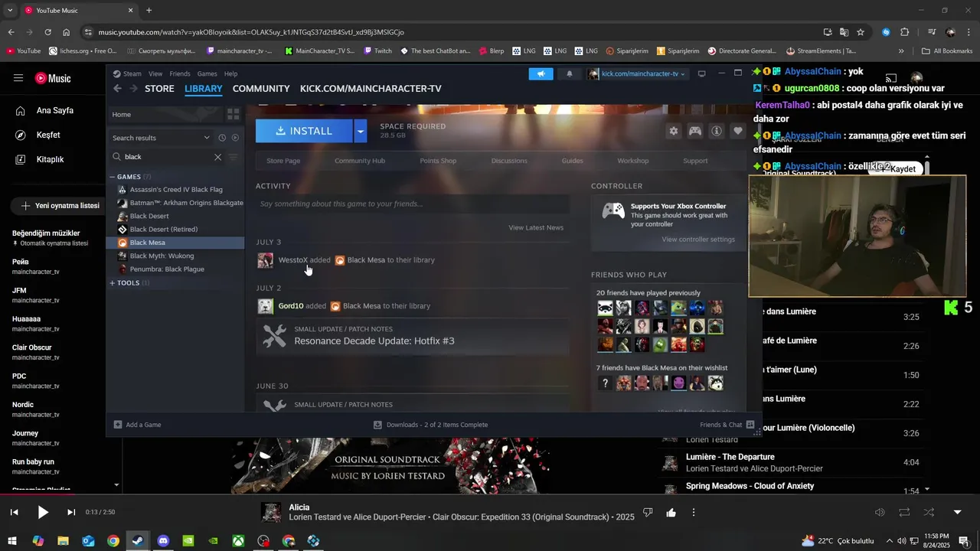Image resolution: width=980 pixels, height=551 pixels.
Task: Toggle volume speaker icon in player bar
Action: click(880, 512)
